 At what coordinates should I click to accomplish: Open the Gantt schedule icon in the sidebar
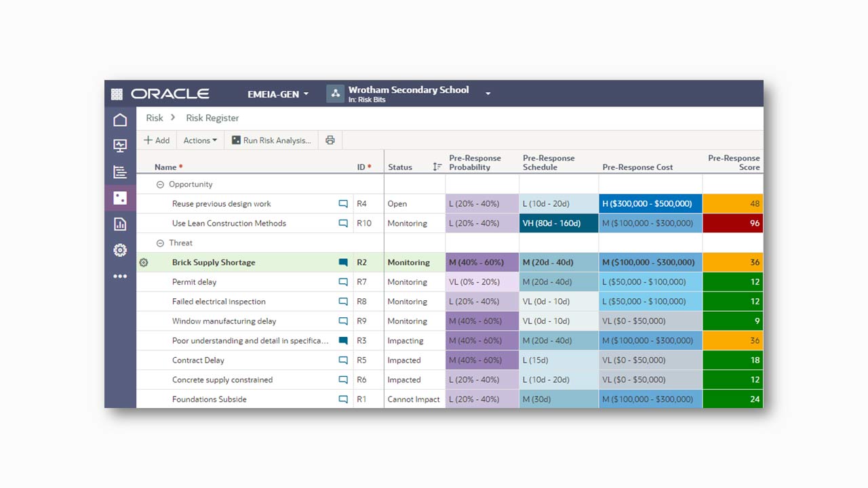[120, 171]
